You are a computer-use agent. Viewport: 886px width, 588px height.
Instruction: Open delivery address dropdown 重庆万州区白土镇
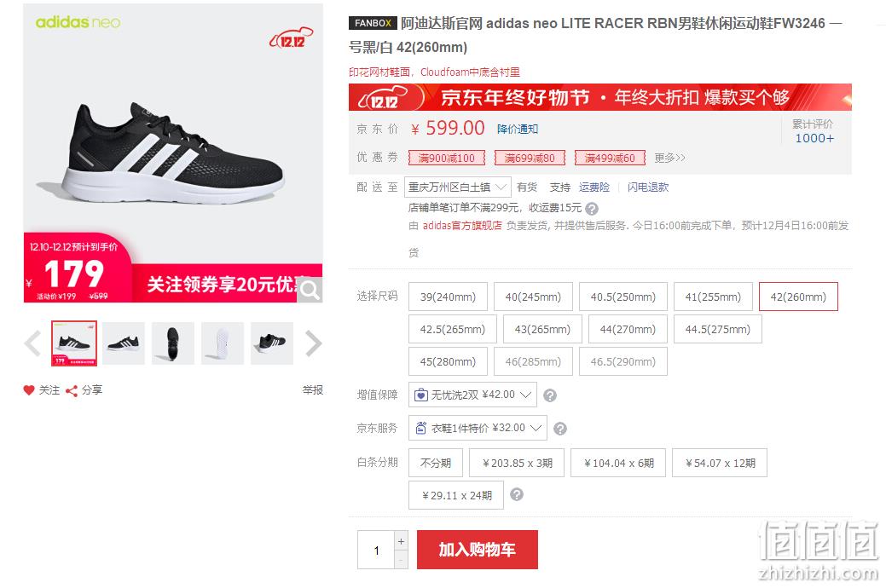click(x=458, y=187)
